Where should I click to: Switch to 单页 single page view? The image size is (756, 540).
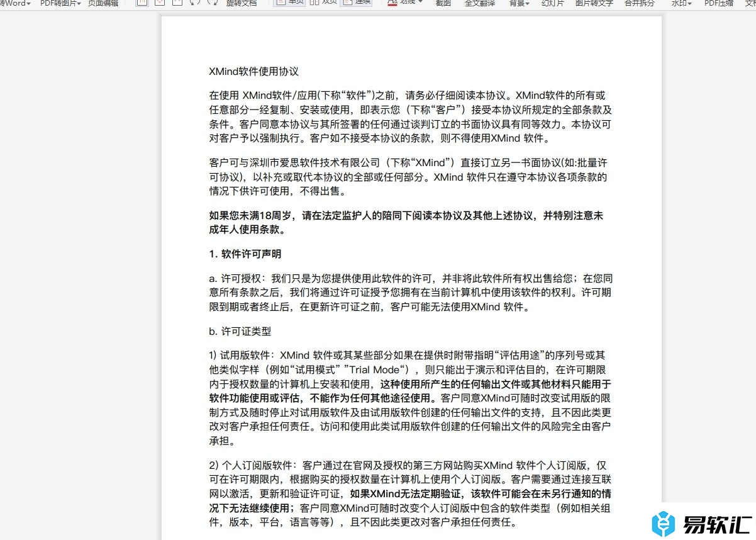[290, 3]
